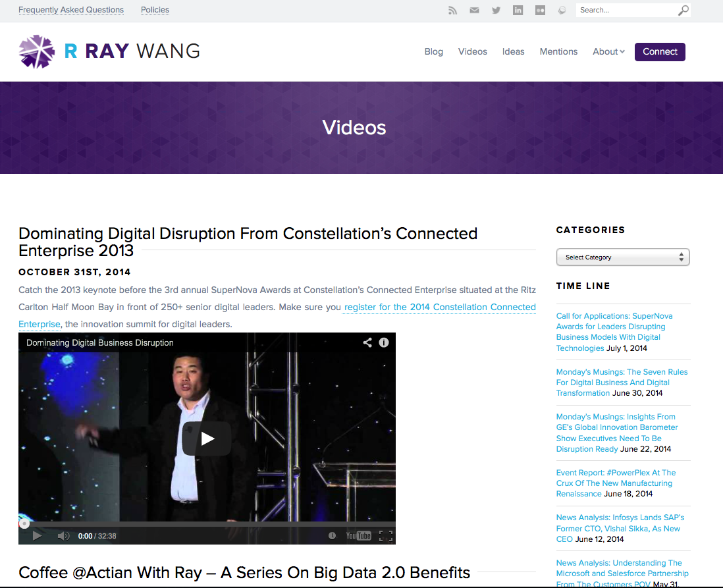Show video info via the info icon
Viewport: 723px width, 588px height.
coord(384,342)
